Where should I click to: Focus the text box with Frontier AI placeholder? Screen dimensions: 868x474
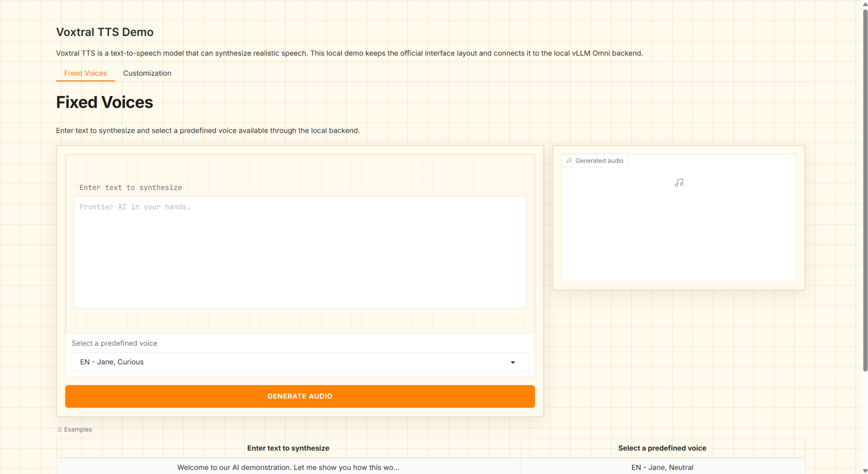point(300,252)
